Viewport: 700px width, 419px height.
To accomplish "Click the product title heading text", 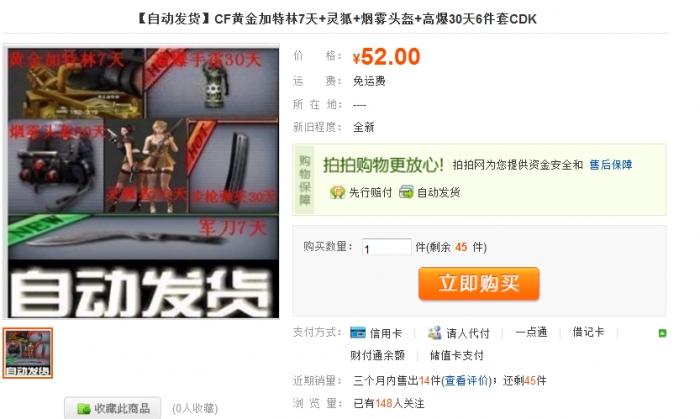I will [336, 19].
